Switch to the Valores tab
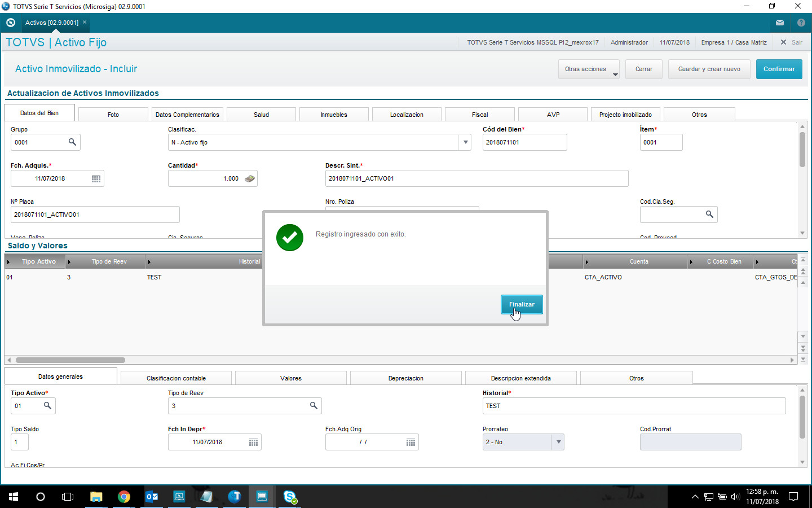The height and width of the screenshot is (508, 812). 291,378
